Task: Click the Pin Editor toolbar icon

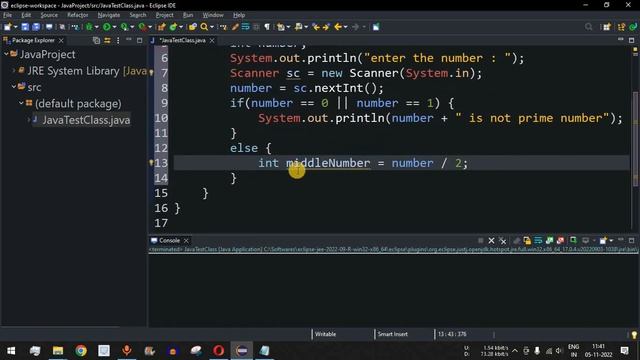Action: pos(376,27)
